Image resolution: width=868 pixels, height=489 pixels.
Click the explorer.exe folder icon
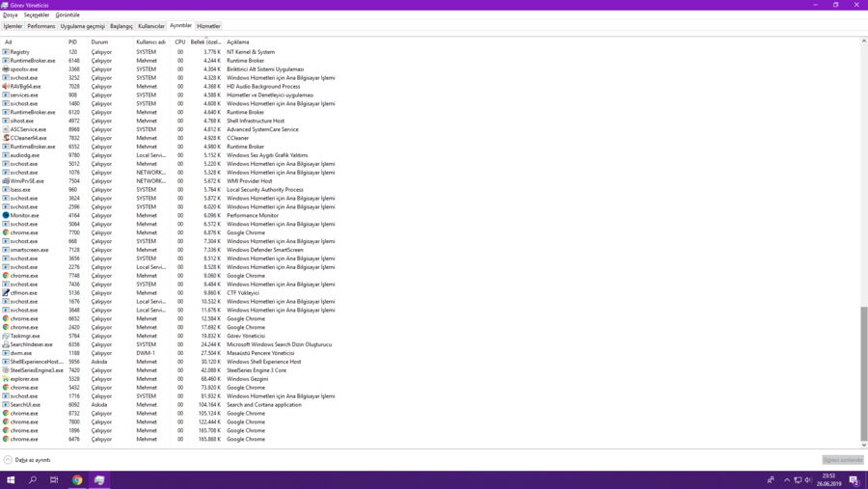[6, 379]
